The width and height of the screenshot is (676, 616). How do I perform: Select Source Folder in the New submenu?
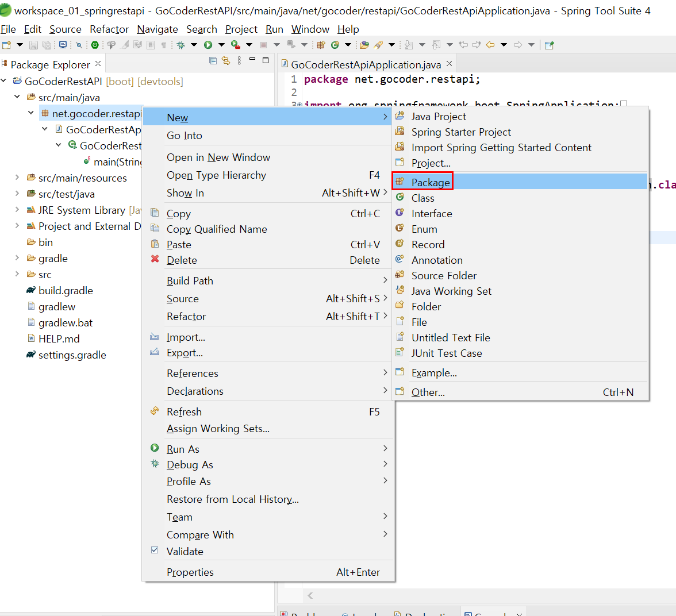[520, 275]
